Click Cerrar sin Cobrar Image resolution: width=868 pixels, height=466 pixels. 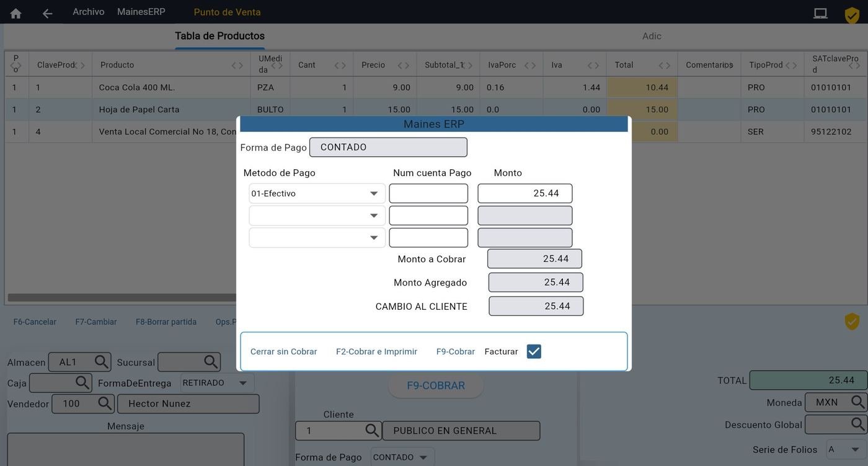click(x=283, y=351)
